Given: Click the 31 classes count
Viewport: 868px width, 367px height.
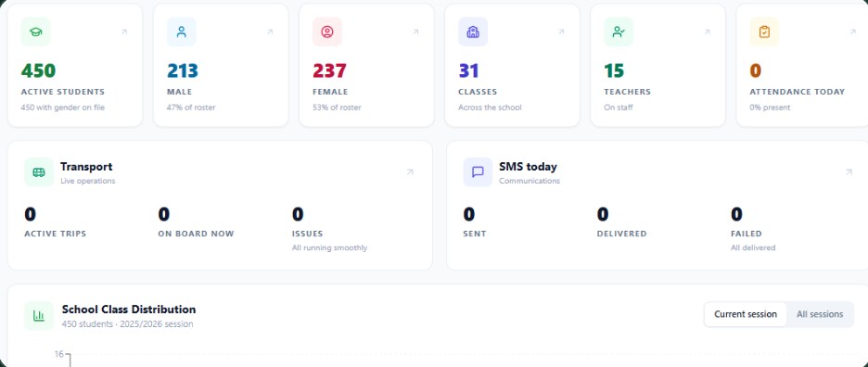Looking at the screenshot, I should (x=468, y=70).
